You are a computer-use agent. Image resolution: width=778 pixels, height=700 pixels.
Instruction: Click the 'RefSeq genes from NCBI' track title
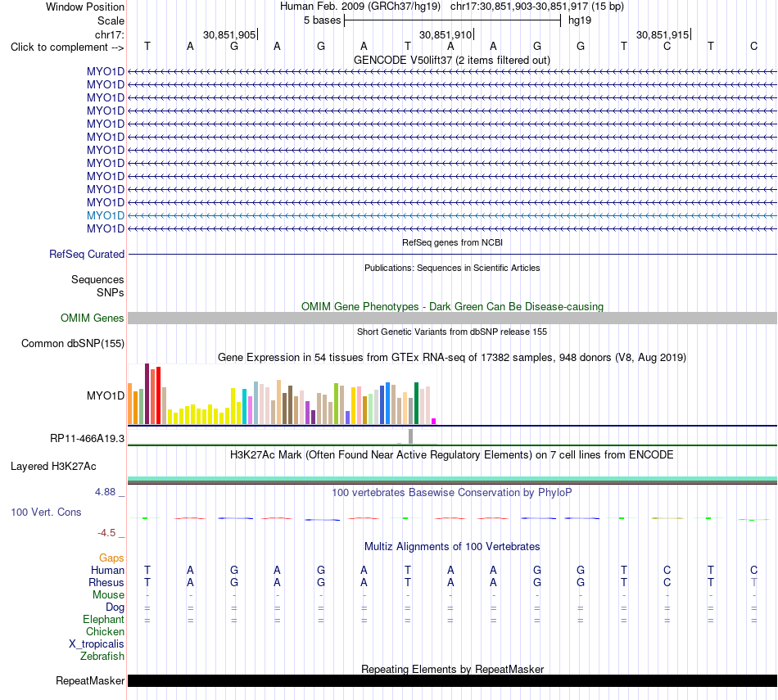coord(452,242)
